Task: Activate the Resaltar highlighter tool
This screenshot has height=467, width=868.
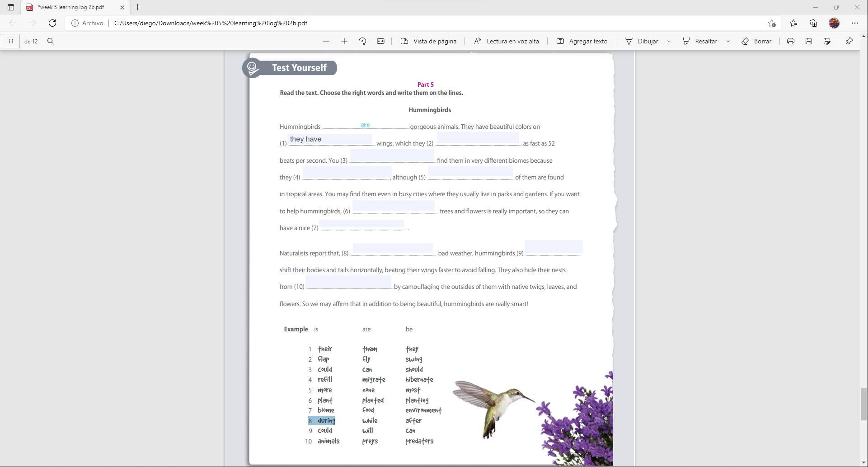Action: click(700, 41)
